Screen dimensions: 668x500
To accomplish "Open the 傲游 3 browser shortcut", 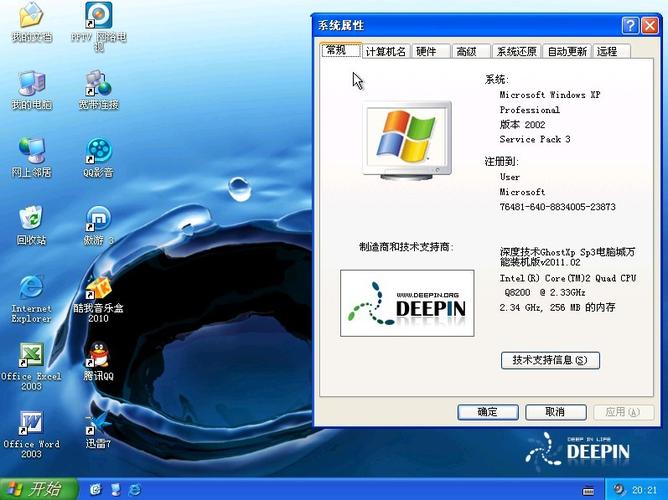I will point(98,225).
